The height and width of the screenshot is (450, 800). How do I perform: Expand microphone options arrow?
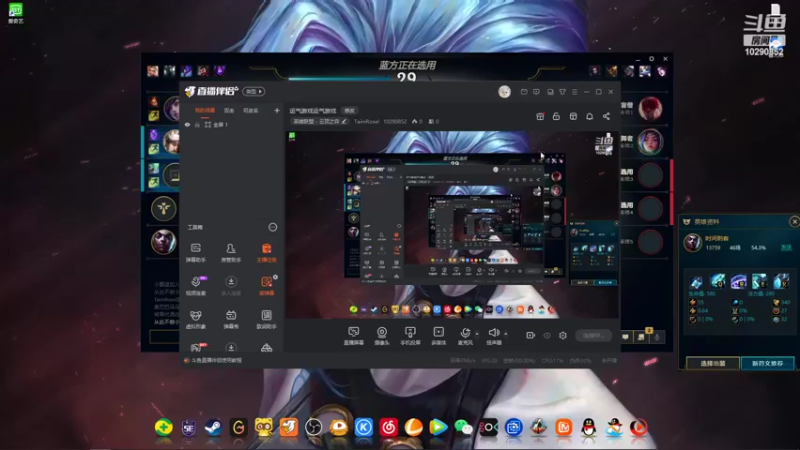tap(477, 334)
